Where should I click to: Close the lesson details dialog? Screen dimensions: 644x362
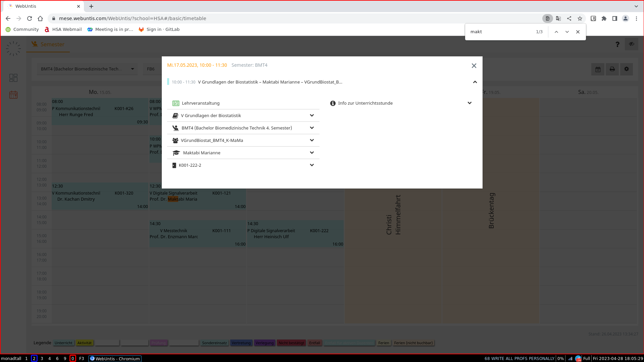click(x=474, y=66)
